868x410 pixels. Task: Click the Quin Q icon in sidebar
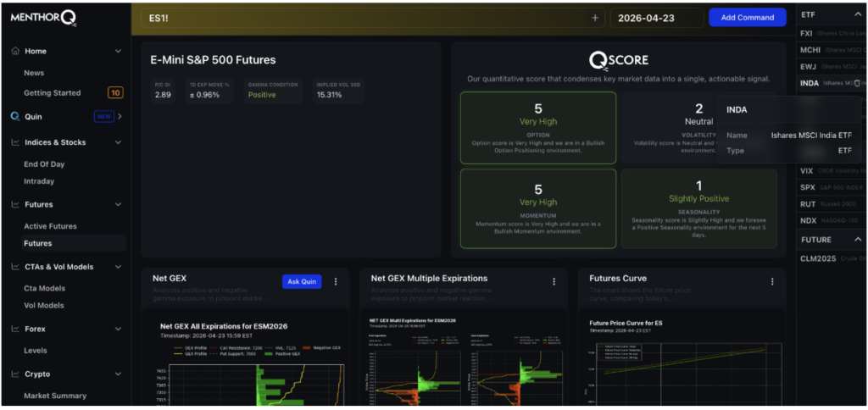coord(15,116)
